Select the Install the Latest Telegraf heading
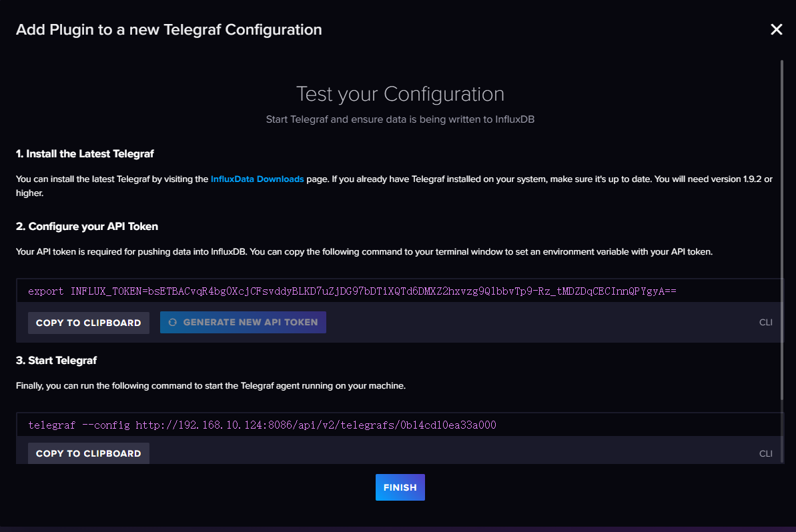The image size is (796, 532). (85, 154)
